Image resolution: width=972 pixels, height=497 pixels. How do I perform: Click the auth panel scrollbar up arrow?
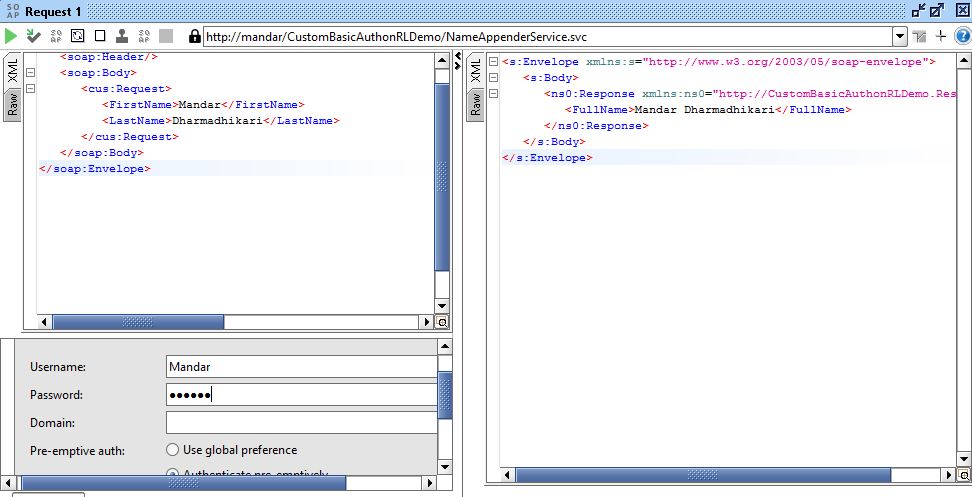445,347
